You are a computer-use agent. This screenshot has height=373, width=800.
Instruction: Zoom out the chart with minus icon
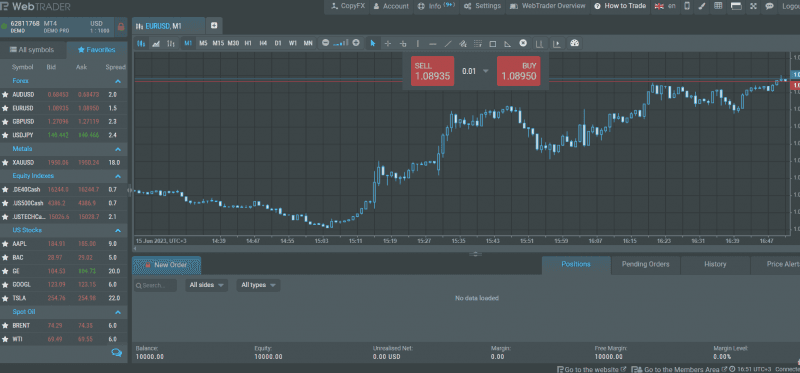tap(326, 43)
